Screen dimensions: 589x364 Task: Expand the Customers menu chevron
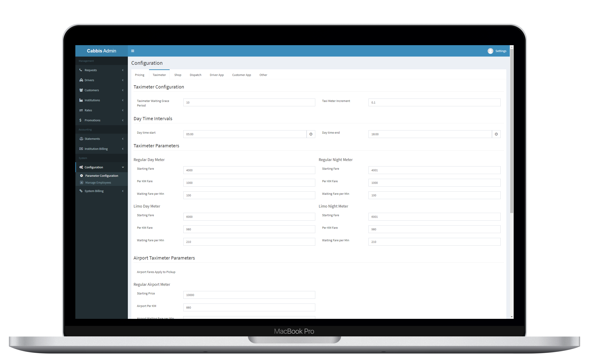pyautogui.click(x=123, y=90)
